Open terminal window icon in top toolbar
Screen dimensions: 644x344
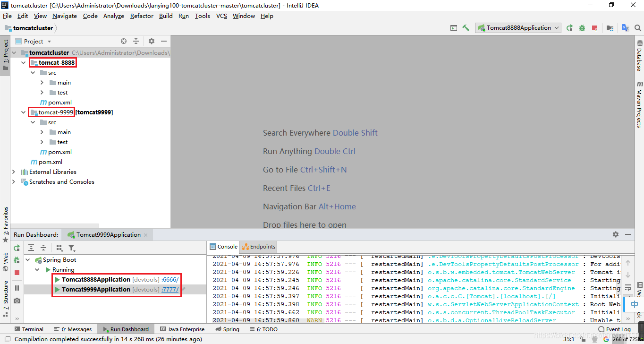click(454, 28)
